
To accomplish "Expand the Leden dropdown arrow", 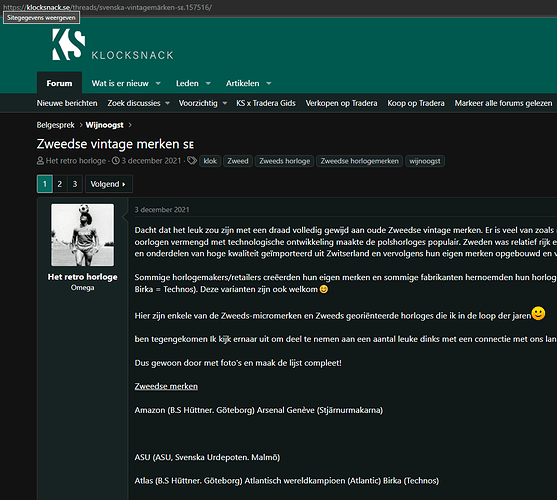I will pos(208,83).
